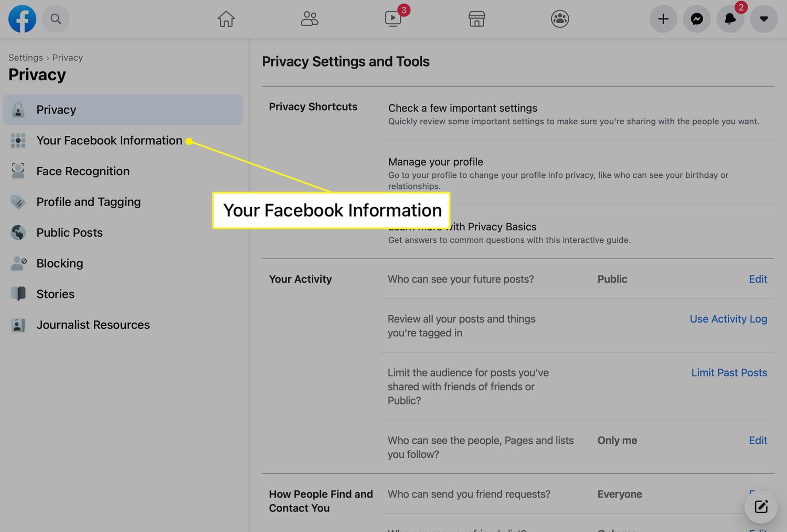Viewport: 787px width, 532px height.
Task: Open the Marketplace storefront icon
Action: coord(476,19)
